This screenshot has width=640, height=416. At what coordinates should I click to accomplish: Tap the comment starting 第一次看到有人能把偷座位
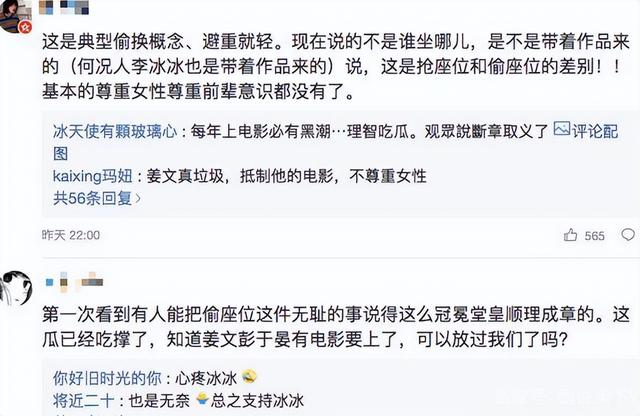pos(336,327)
